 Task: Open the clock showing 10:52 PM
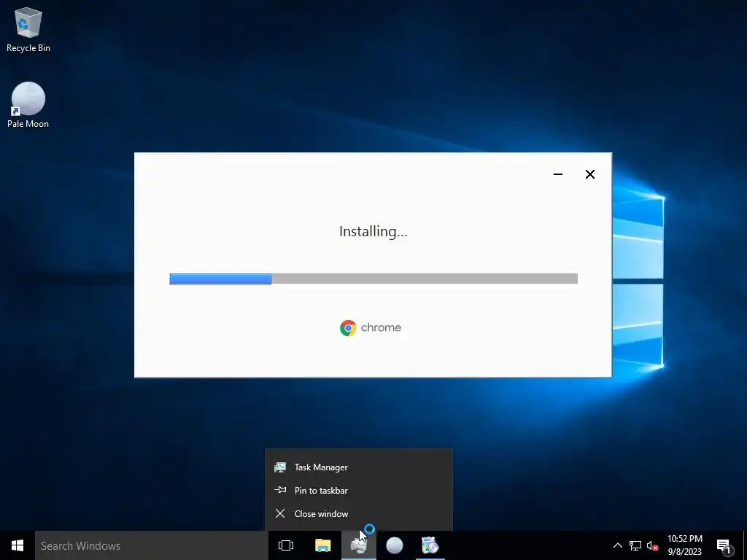coord(684,545)
